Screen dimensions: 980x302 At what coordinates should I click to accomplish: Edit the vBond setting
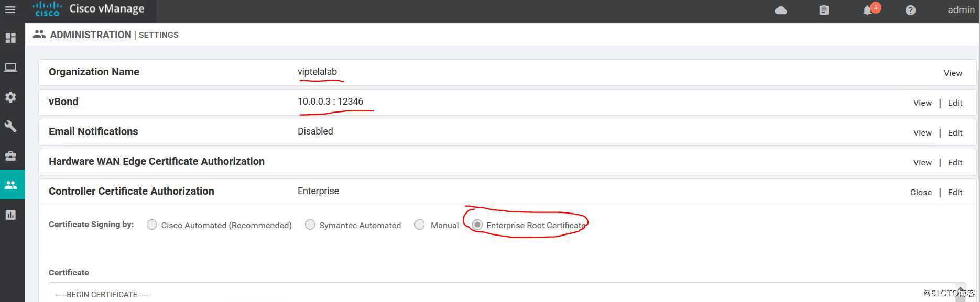click(x=955, y=103)
